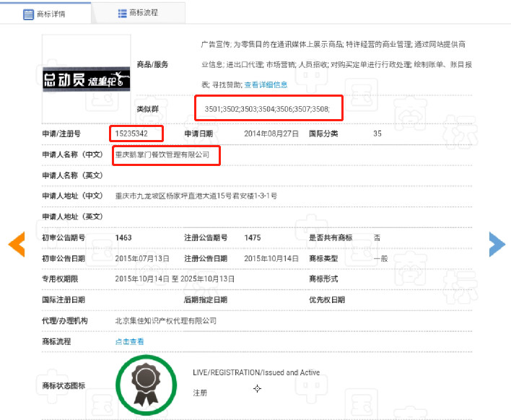Image resolution: width=511 pixels, height=420 pixels.
Task: Select preliminary announcement issue 1463
Action: [x=123, y=237]
